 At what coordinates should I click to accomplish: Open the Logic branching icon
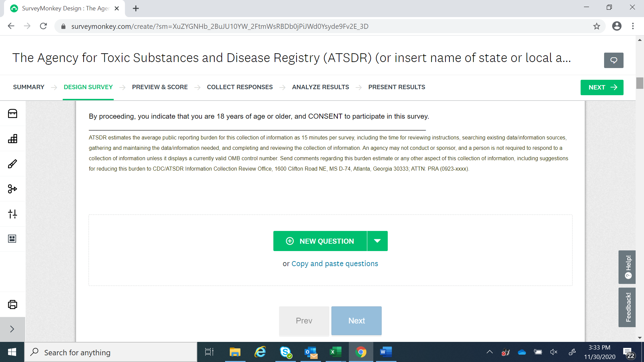pyautogui.click(x=12, y=189)
